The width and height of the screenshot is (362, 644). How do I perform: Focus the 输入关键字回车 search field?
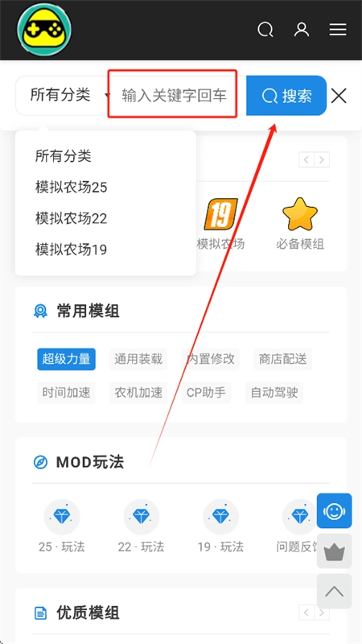click(174, 96)
